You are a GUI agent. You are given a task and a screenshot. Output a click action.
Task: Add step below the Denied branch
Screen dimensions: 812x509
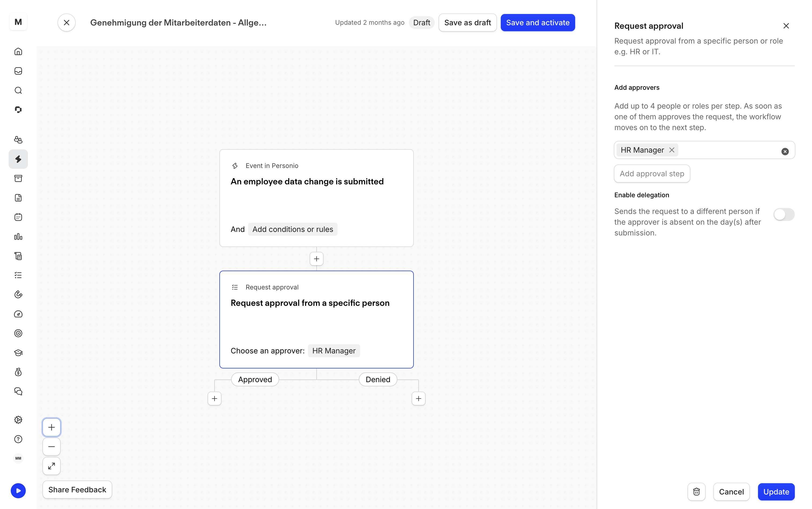(x=418, y=399)
